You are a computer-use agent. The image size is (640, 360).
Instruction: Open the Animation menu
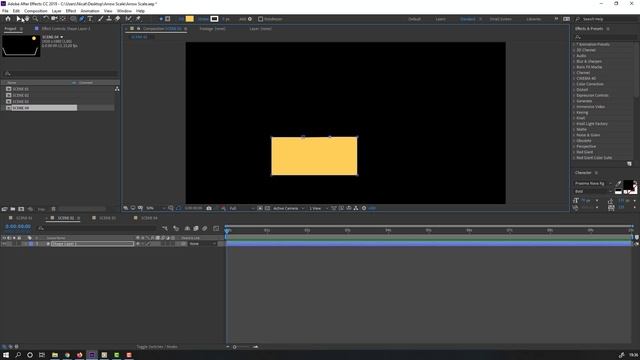coord(90,11)
